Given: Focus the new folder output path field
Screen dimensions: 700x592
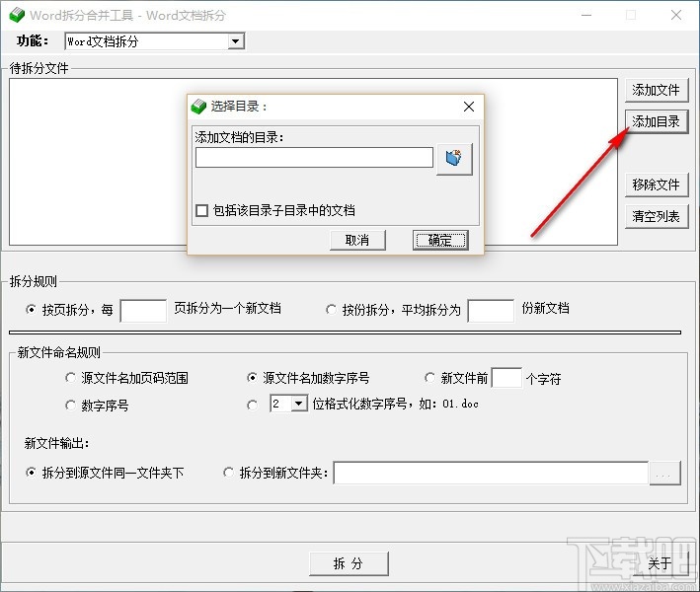Looking at the screenshot, I should 491,473.
